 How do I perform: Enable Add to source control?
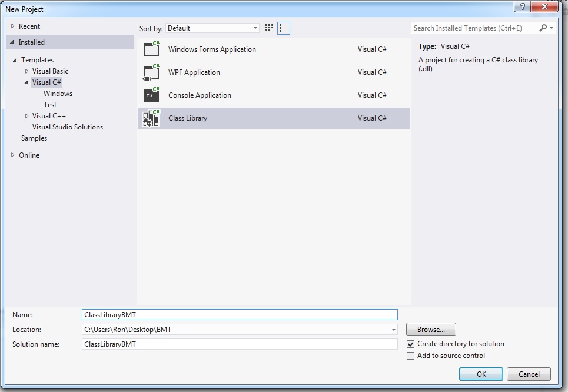[x=410, y=356]
